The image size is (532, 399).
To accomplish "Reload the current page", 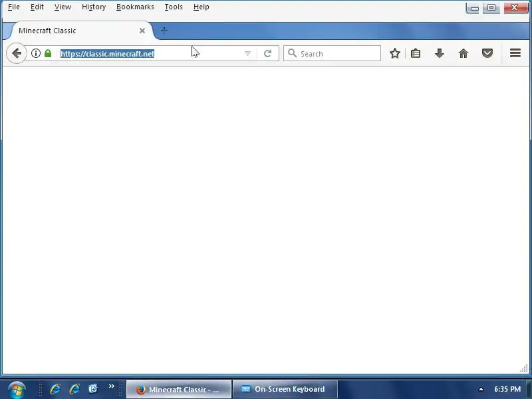I will [268, 53].
